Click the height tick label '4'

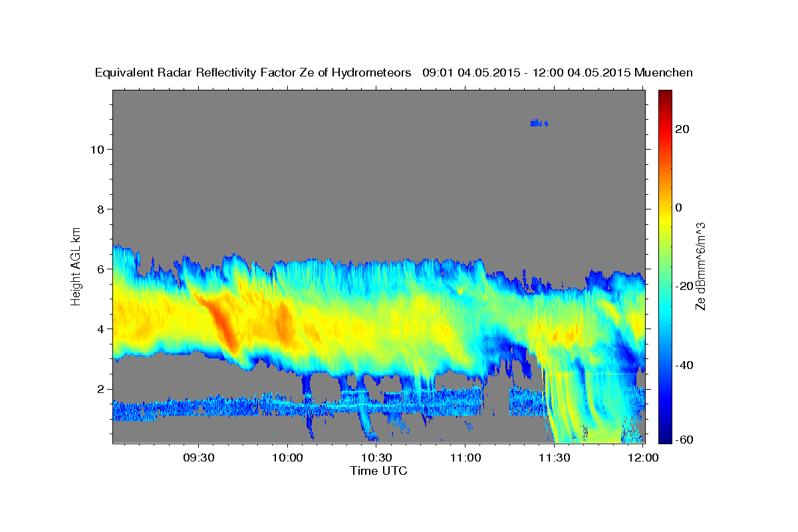(99, 329)
